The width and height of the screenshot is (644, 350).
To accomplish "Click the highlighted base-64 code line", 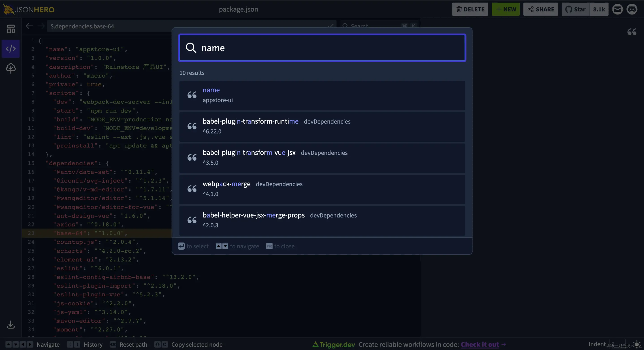I will (x=97, y=233).
